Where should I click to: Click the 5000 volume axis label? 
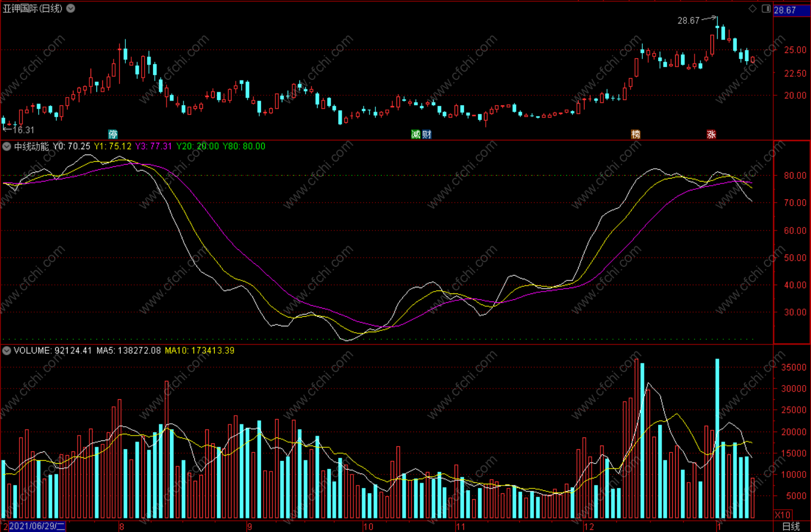coord(796,496)
